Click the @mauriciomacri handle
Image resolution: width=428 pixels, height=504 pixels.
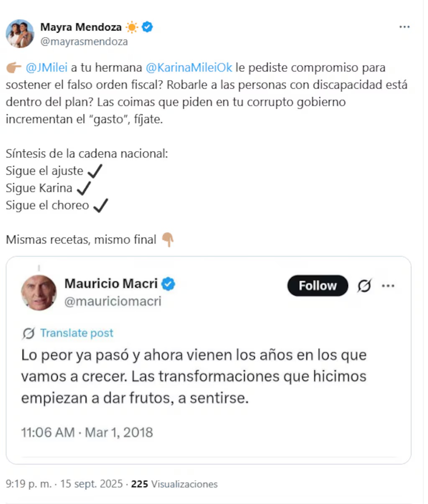113,301
